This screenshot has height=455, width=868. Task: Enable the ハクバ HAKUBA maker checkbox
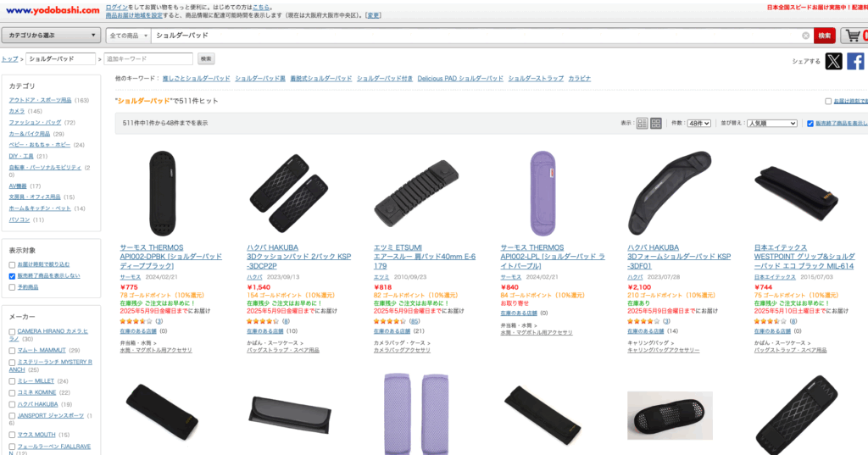12,405
